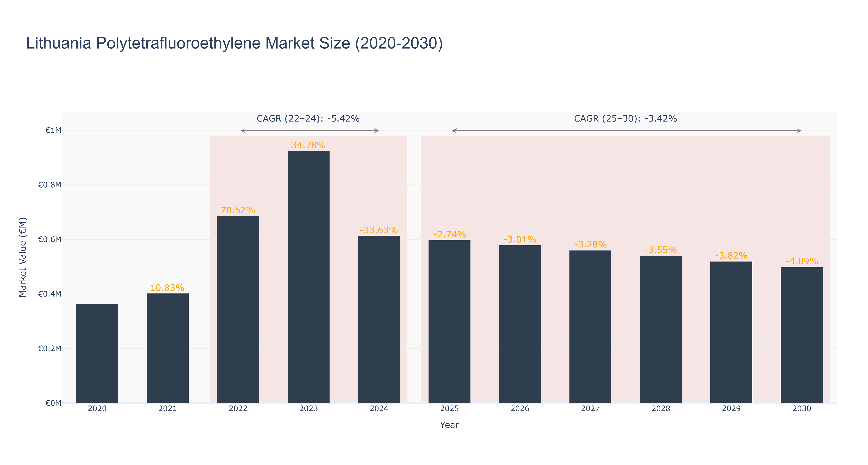Click the 2022 x-axis tick label
This screenshot has height=465, width=868.
coord(238,409)
